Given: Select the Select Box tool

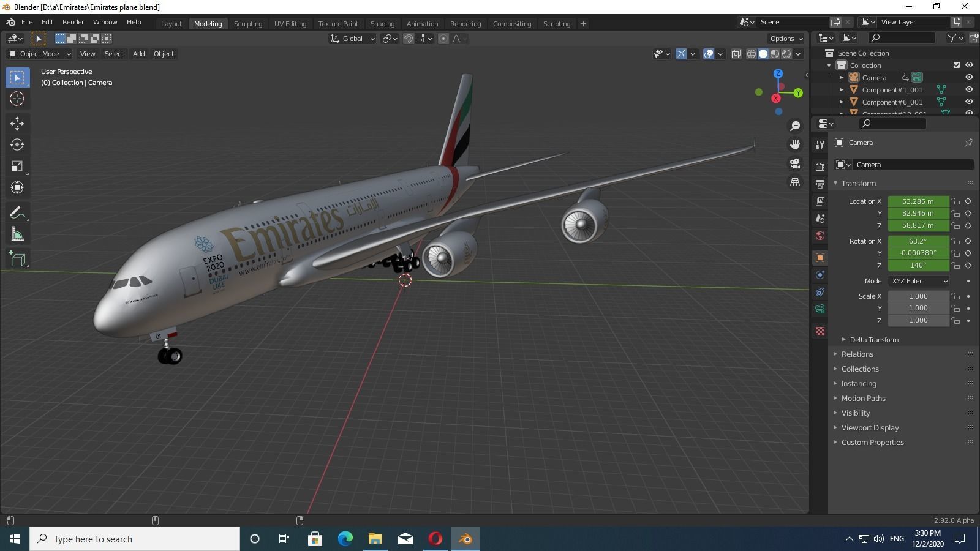Looking at the screenshot, I should 17,78.
